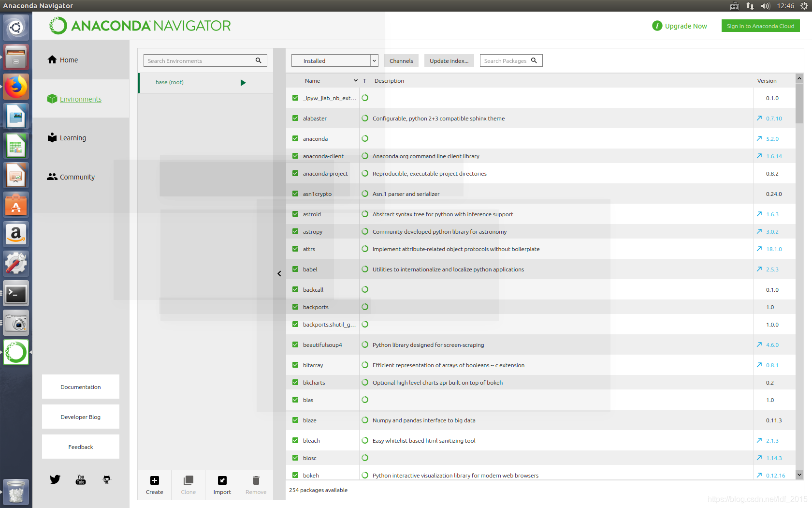
Task: Click the scrollbar down arrow in package list
Action: point(799,475)
